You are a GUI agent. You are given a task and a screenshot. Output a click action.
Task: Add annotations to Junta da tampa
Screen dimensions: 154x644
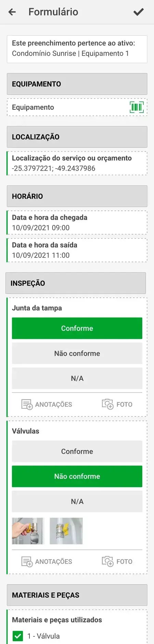[47, 404]
